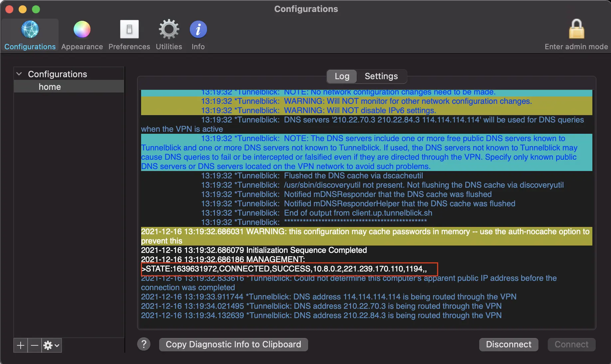Remove configuration with the minus button
Image resolution: width=611 pixels, height=364 pixels.
35,345
